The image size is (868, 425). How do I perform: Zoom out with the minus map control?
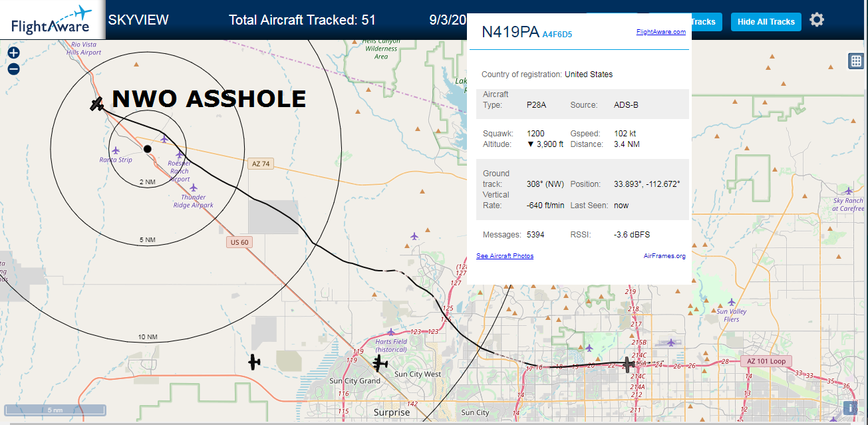point(14,69)
